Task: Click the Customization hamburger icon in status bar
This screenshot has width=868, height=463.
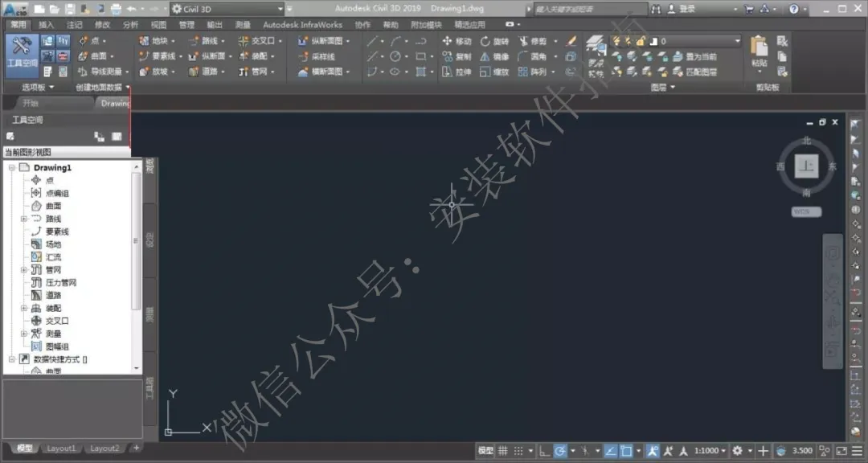Action: click(x=857, y=451)
